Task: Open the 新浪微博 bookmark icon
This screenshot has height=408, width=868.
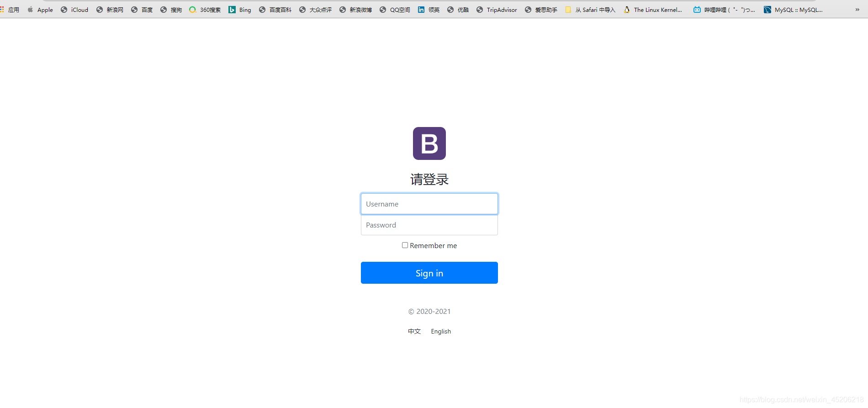Action: pos(343,10)
